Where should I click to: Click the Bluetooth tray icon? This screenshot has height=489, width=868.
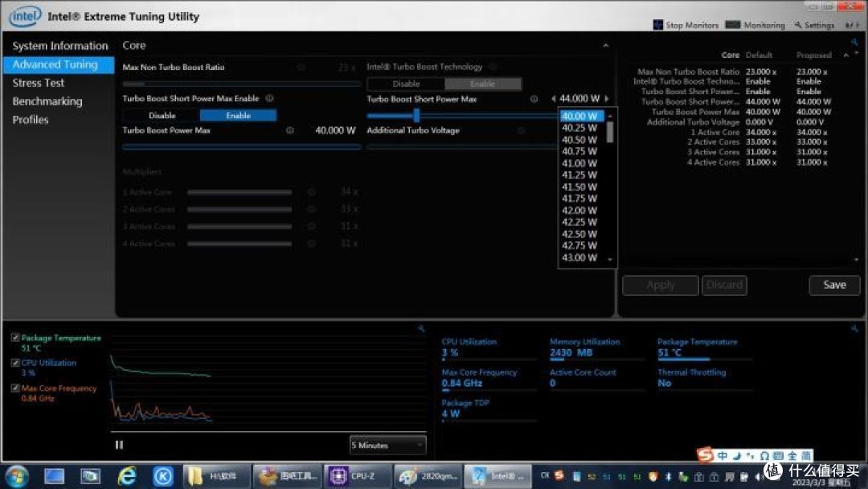coord(668,476)
